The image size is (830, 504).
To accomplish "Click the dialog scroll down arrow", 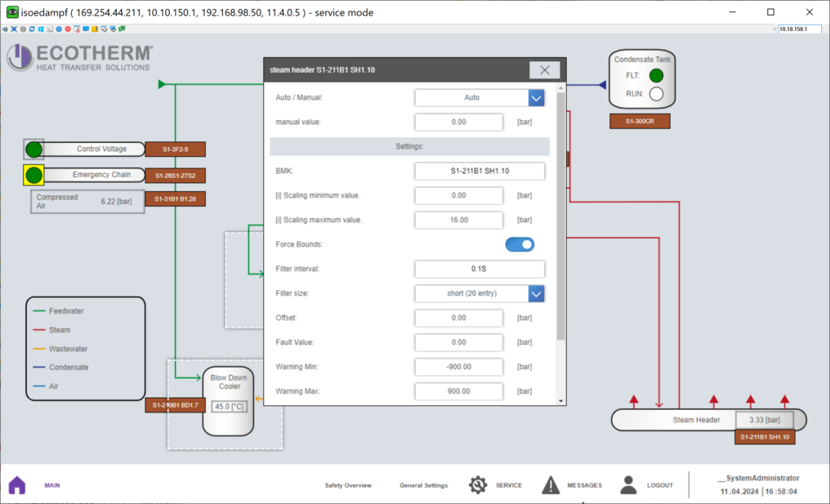I will click(x=561, y=401).
